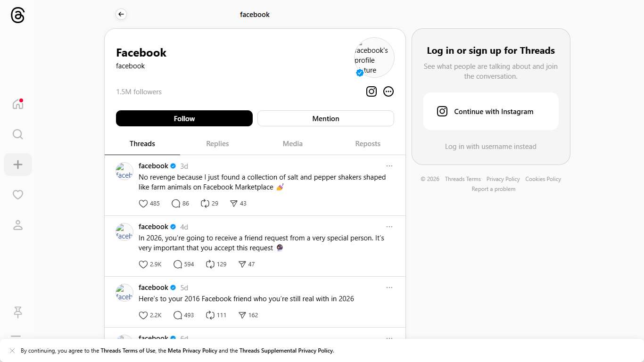Dismiss the privacy policy banner
Screen dimensions: 644x362
click(12, 351)
